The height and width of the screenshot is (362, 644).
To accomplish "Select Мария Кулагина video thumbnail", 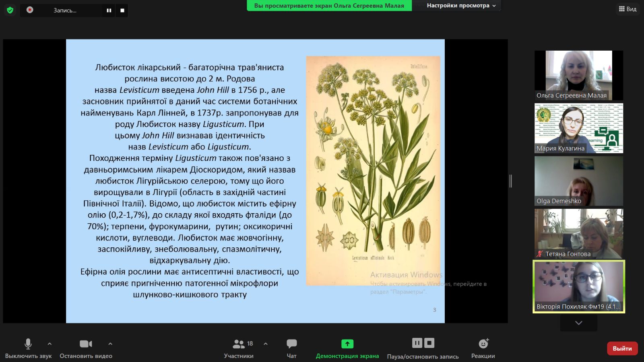I will (x=578, y=128).
